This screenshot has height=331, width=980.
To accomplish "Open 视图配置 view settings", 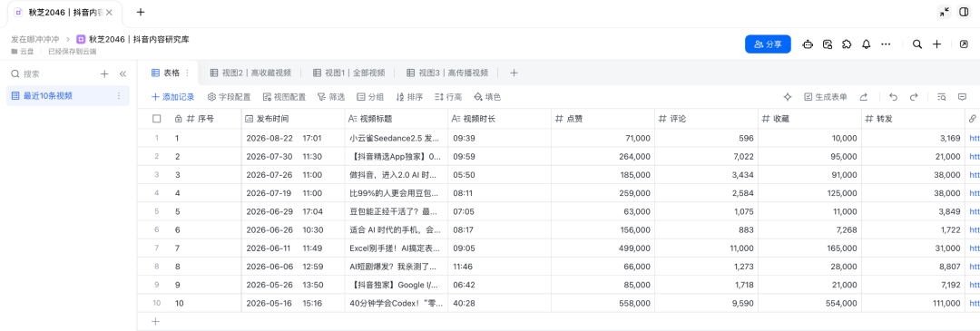I will [284, 97].
